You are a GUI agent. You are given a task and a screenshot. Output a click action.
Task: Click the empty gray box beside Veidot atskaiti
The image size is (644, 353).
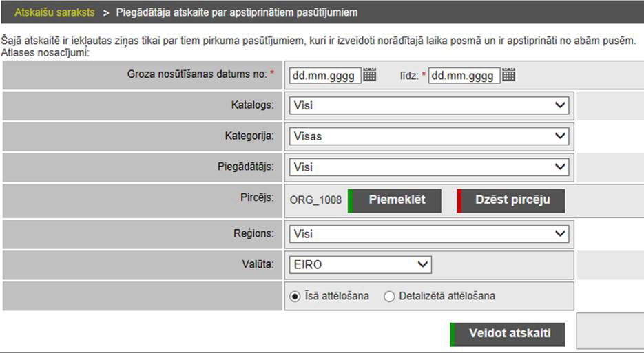610,331
